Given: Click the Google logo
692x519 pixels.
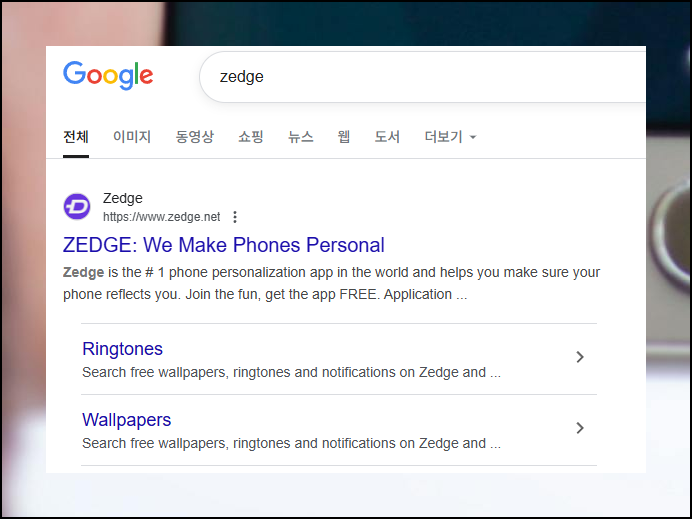Looking at the screenshot, I should pyautogui.click(x=108, y=75).
